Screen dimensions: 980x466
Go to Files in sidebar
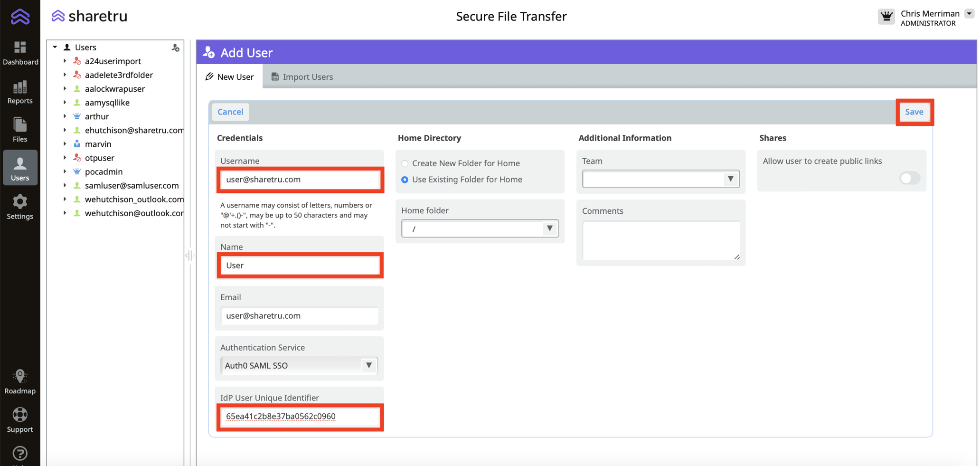pyautogui.click(x=20, y=130)
